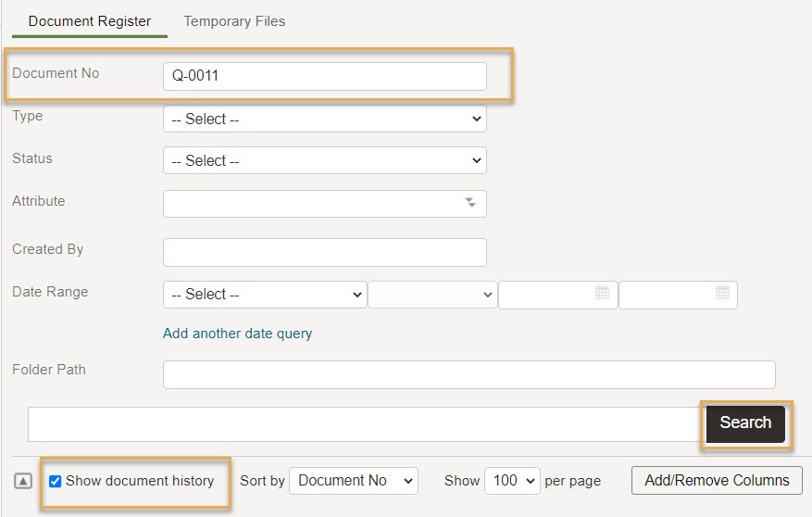Image resolution: width=812 pixels, height=517 pixels.
Task: Switch to the Temporary Files tab
Action: [x=234, y=21]
